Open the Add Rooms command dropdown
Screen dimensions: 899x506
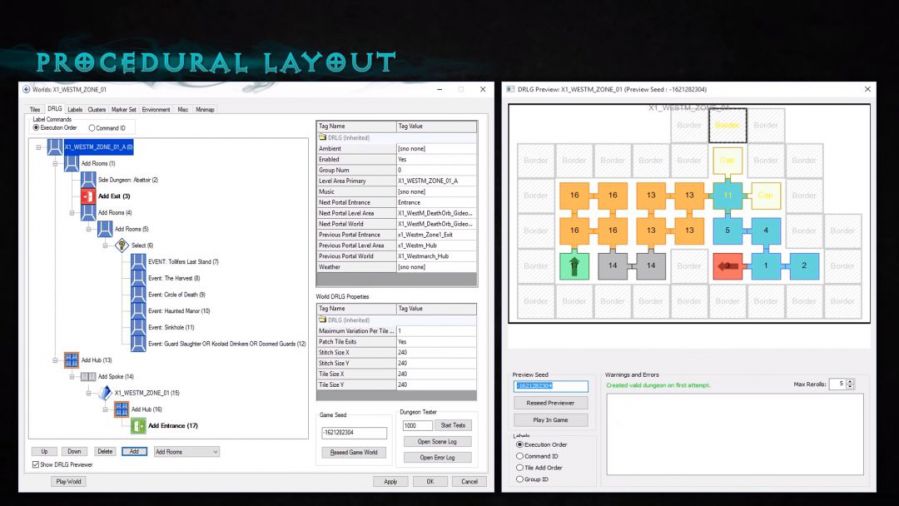pos(186,452)
